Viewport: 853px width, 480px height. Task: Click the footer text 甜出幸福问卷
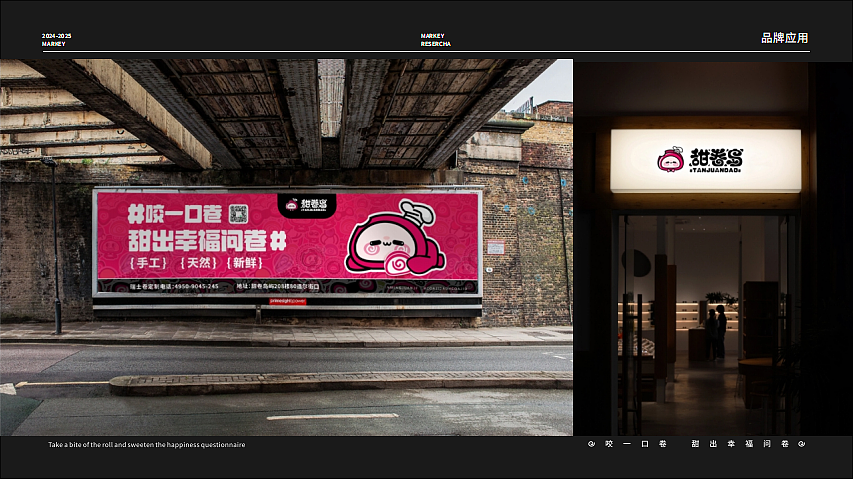click(x=740, y=444)
